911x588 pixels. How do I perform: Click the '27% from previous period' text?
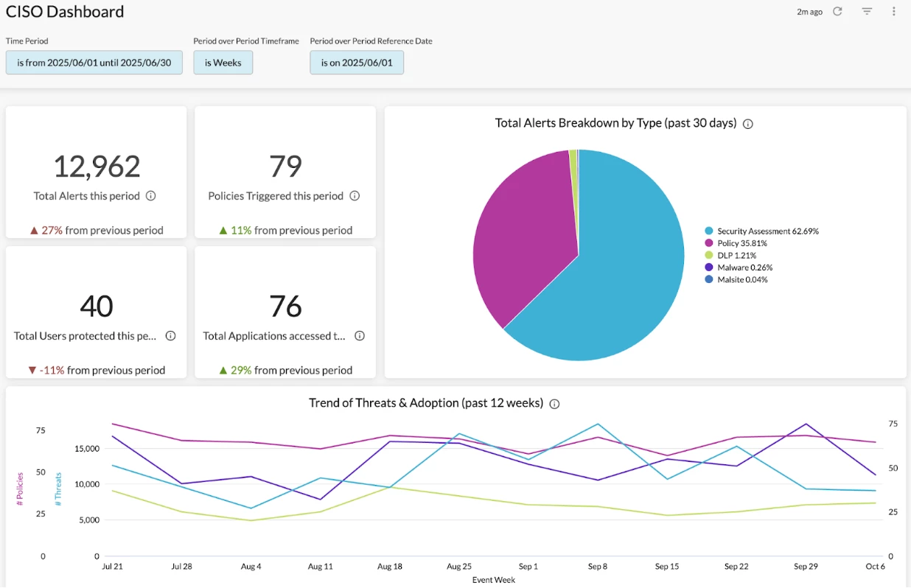[102, 230]
